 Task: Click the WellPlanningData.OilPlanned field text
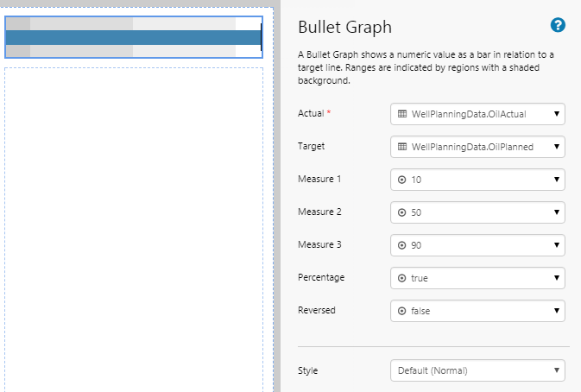coord(472,147)
